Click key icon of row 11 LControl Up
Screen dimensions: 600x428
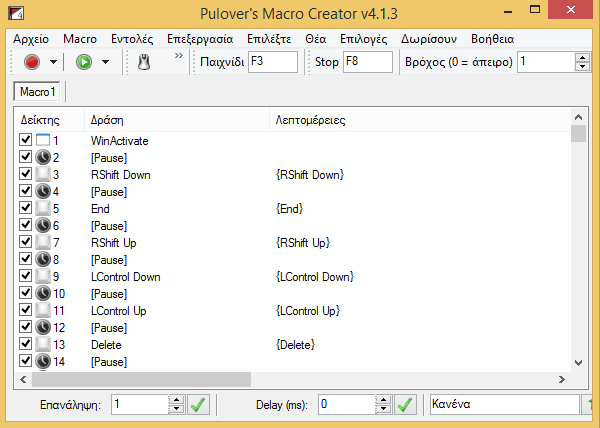[x=43, y=311]
